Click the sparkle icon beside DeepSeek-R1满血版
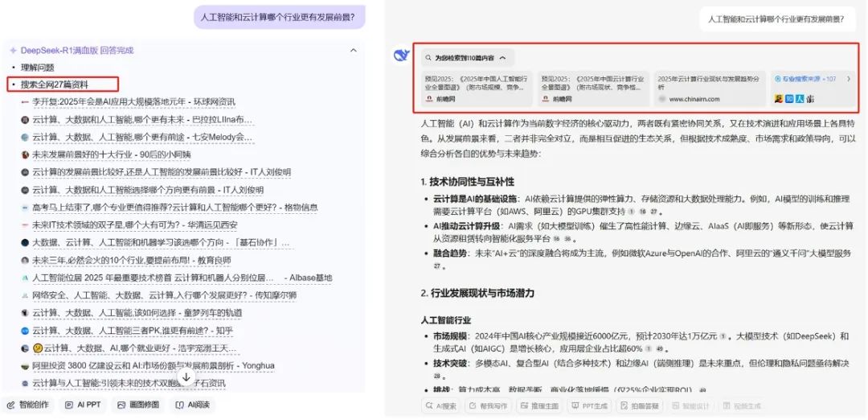868x420 pixels. [13, 51]
